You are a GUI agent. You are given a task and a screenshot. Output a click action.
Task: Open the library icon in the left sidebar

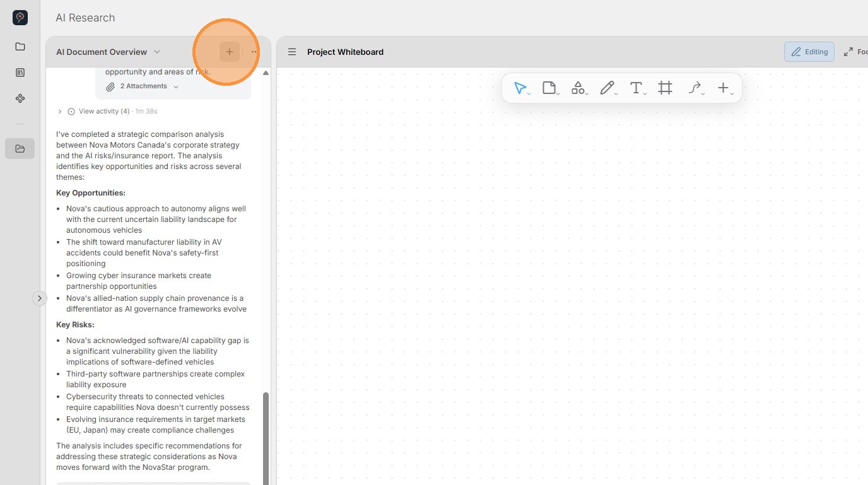tap(20, 73)
